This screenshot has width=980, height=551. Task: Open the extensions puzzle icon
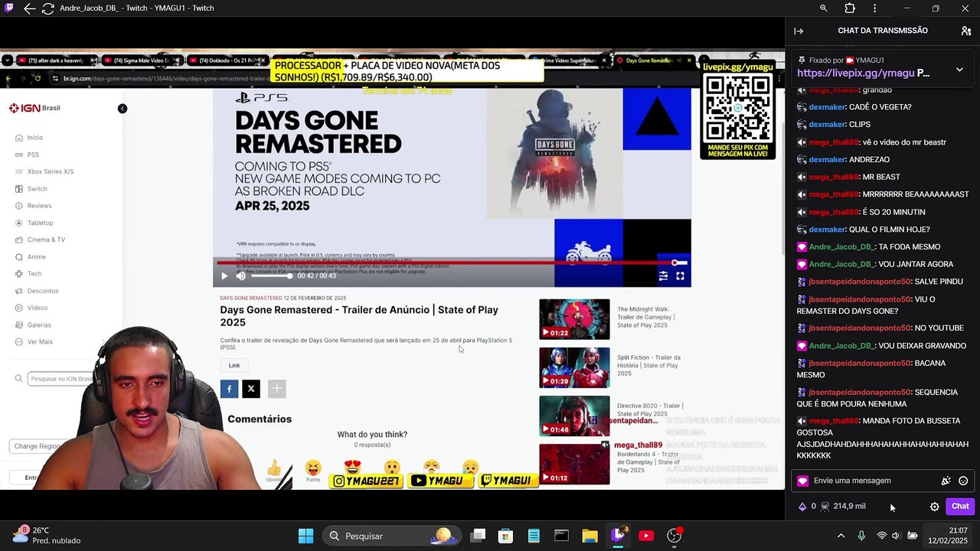click(850, 8)
